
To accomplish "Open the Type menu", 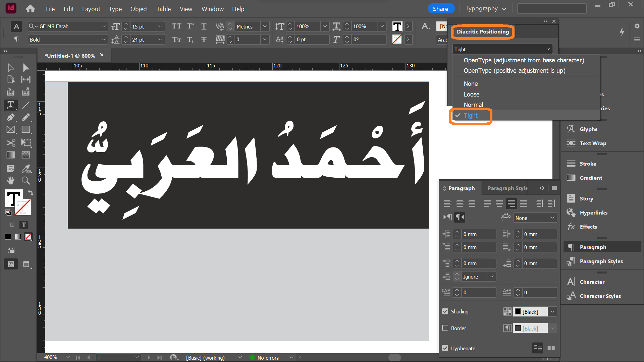I will click(115, 9).
